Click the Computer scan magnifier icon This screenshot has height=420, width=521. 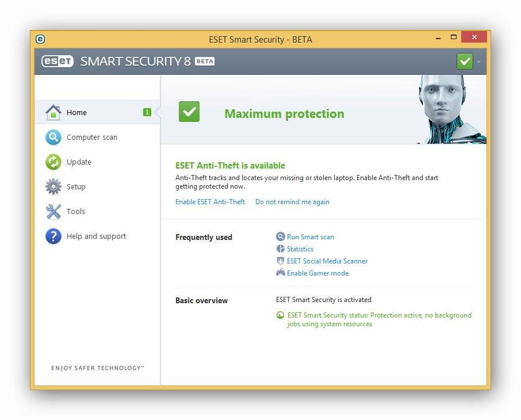click(53, 137)
